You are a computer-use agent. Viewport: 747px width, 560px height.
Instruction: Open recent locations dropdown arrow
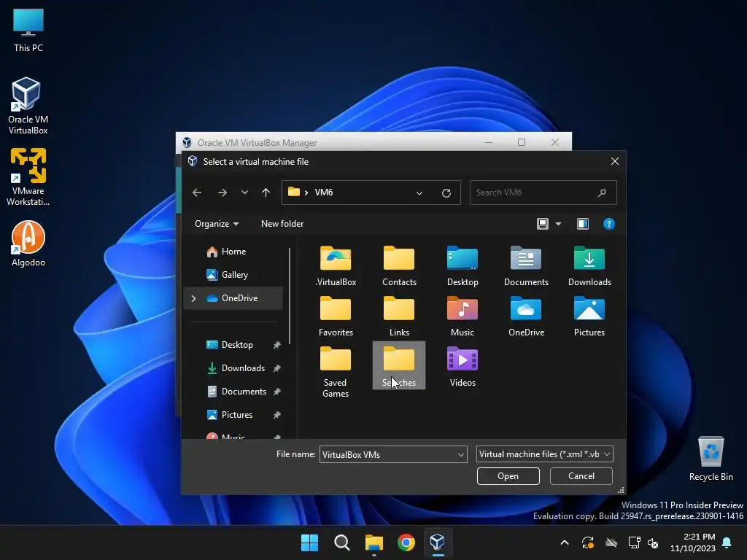point(244,192)
